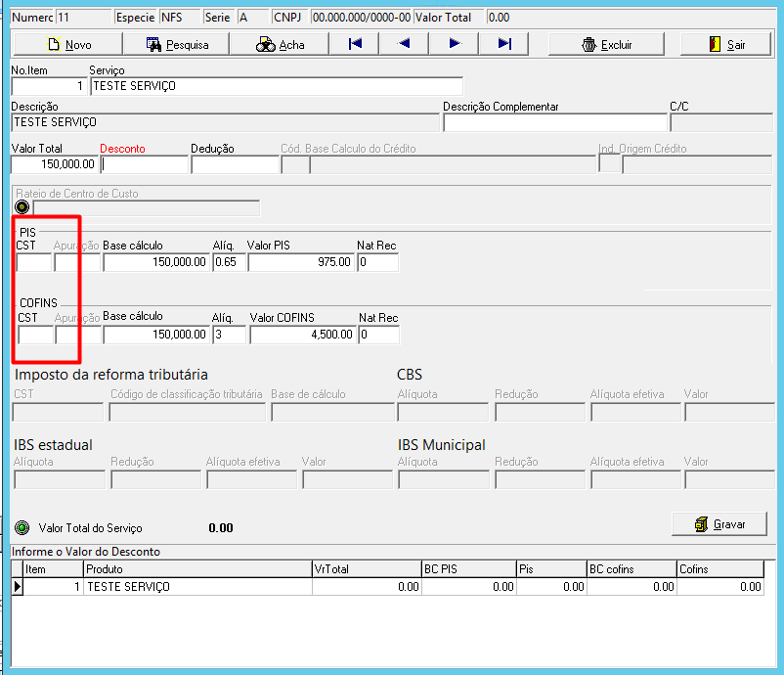Screen dimensions: 784x675
Task: Click the PIS Nat Rec field
Action: (378, 262)
